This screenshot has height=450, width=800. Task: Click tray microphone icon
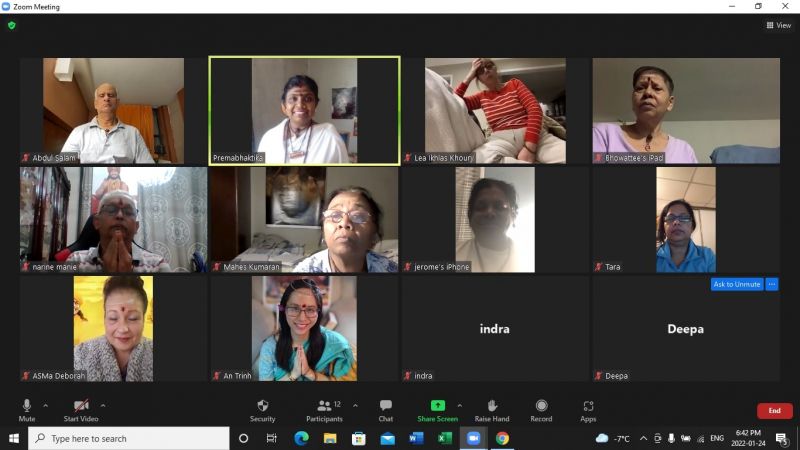[x=671, y=438]
